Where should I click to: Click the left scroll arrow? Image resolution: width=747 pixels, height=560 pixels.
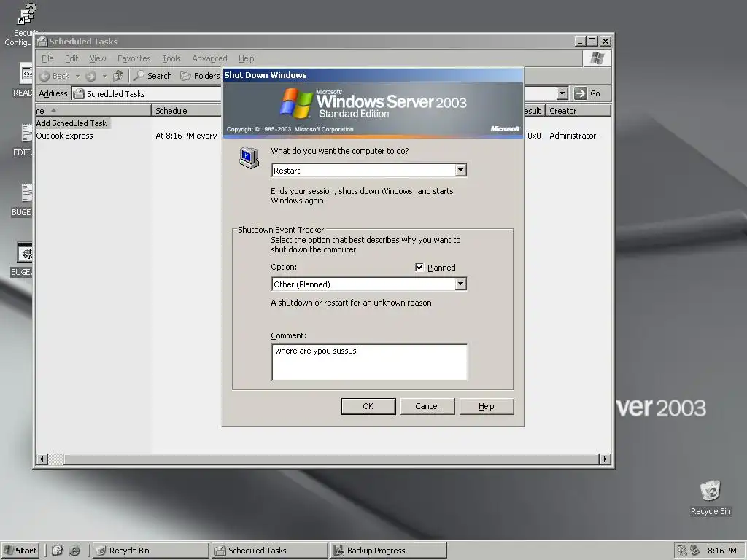pyautogui.click(x=42, y=459)
